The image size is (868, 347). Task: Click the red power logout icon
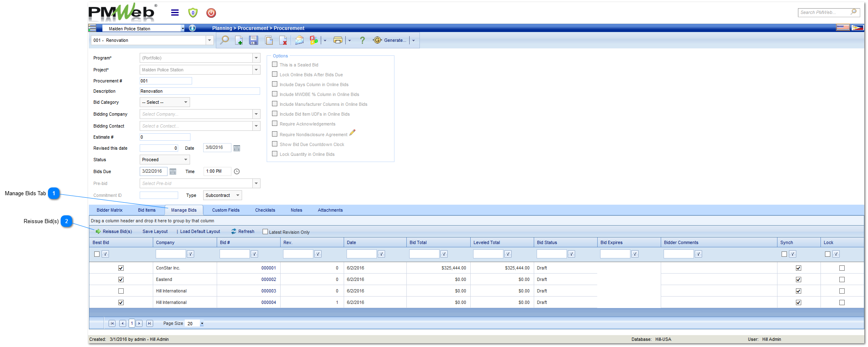(211, 13)
